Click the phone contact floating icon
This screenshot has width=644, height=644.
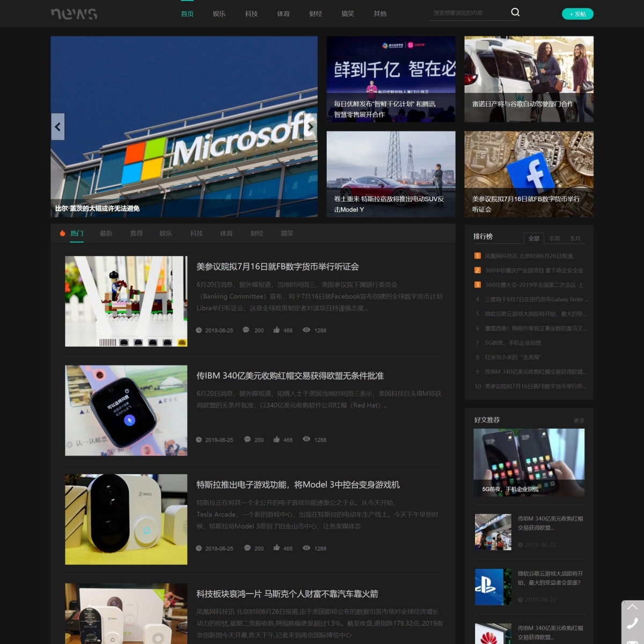[633, 623]
